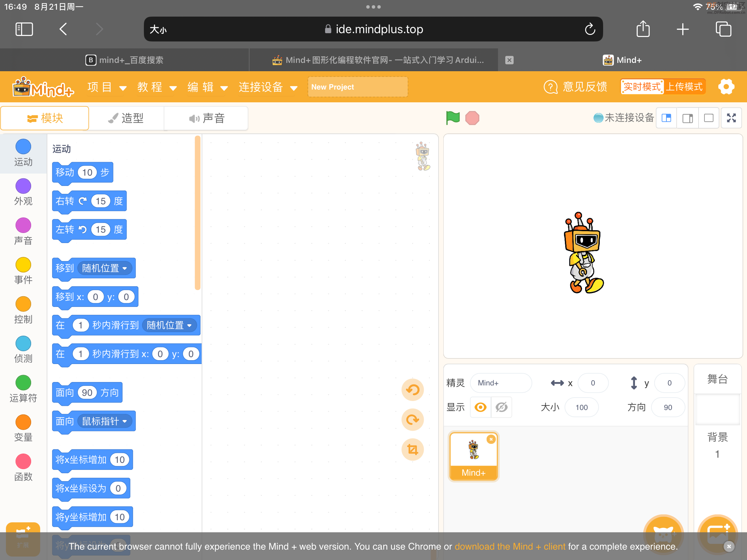Click the crop/tidy workspace icon
Viewport: 747px width, 560px height.
point(413,449)
